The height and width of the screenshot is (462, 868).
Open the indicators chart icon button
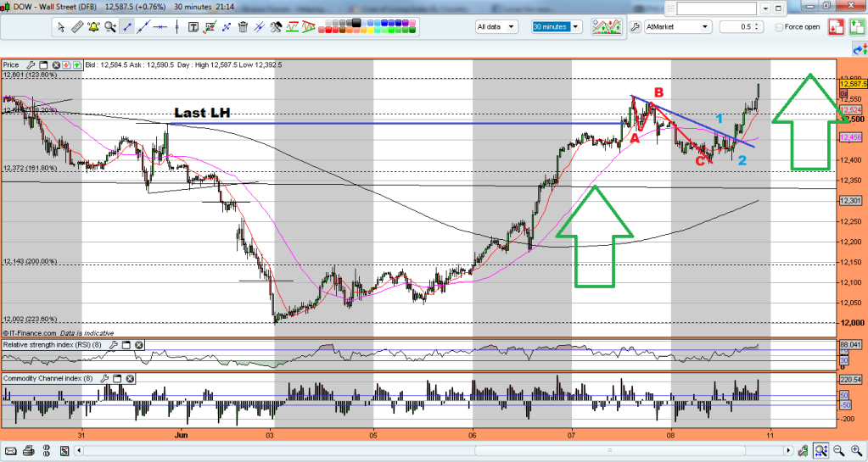(x=606, y=26)
